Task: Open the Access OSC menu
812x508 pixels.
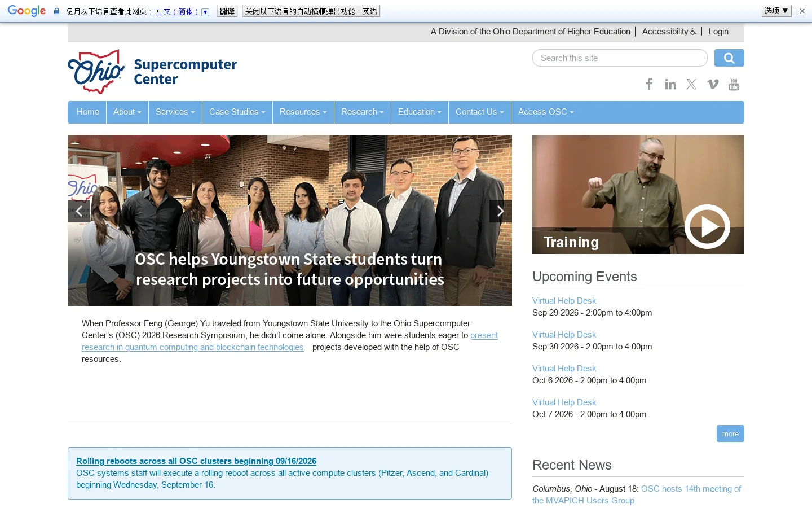Action: 546,112
